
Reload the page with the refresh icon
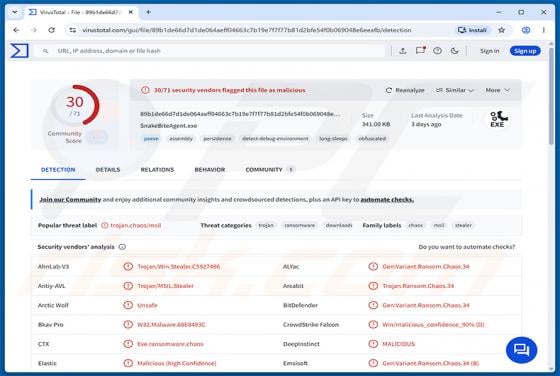[x=51, y=30]
